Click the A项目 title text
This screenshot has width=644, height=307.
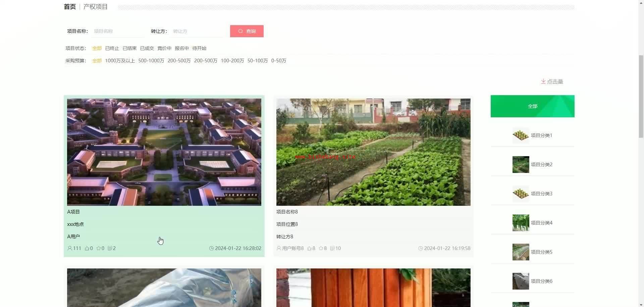click(73, 212)
